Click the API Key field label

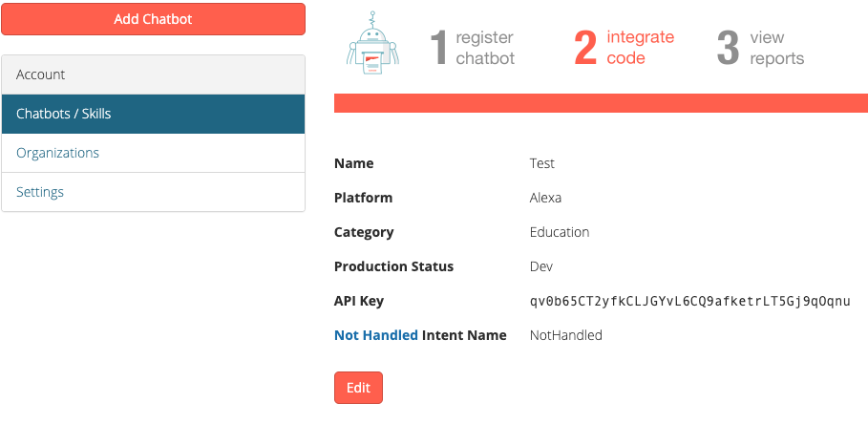coord(359,301)
